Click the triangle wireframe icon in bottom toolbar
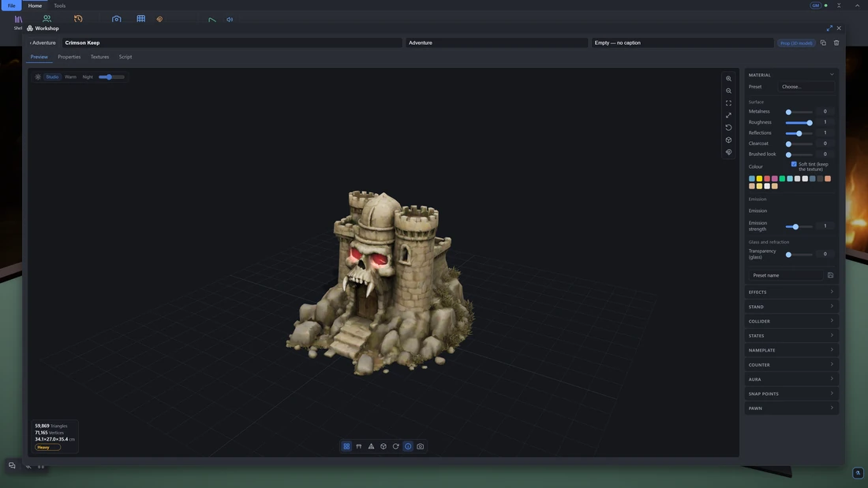Image resolution: width=868 pixels, height=488 pixels. [371, 446]
